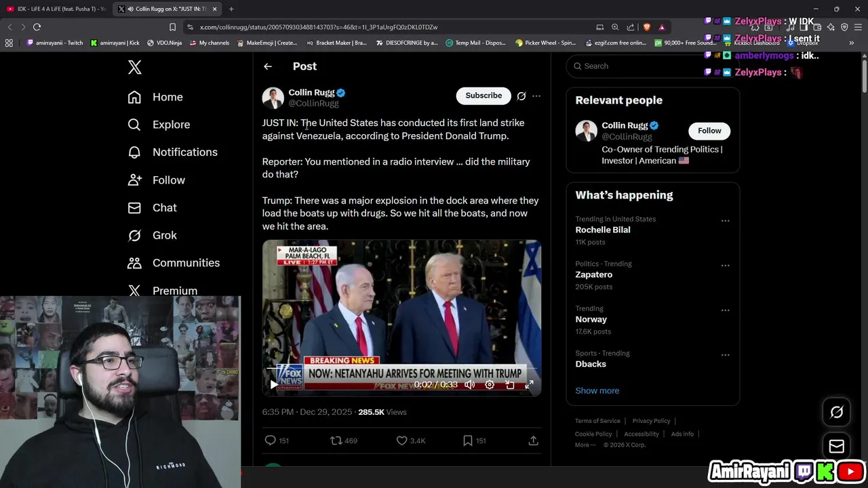Close the Collin Rugg on X tab
The height and width of the screenshot is (488, 868).
click(214, 9)
